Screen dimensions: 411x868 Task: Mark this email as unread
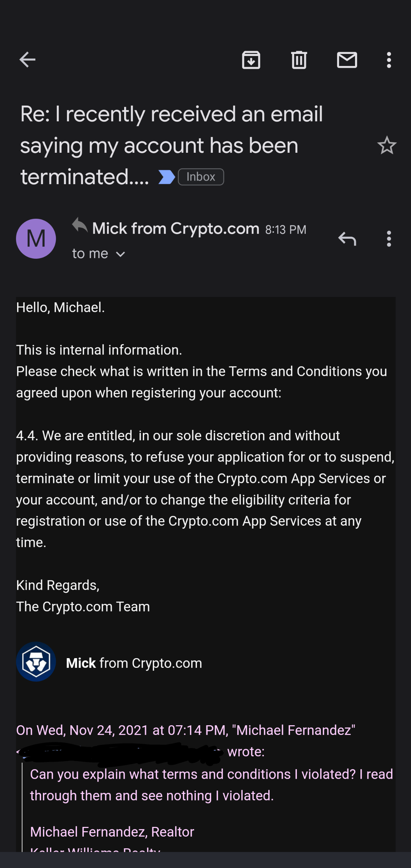pyautogui.click(x=347, y=60)
